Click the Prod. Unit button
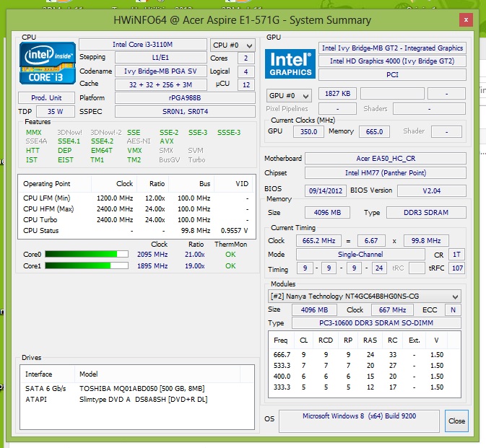This screenshot has height=448, width=486. [x=46, y=98]
